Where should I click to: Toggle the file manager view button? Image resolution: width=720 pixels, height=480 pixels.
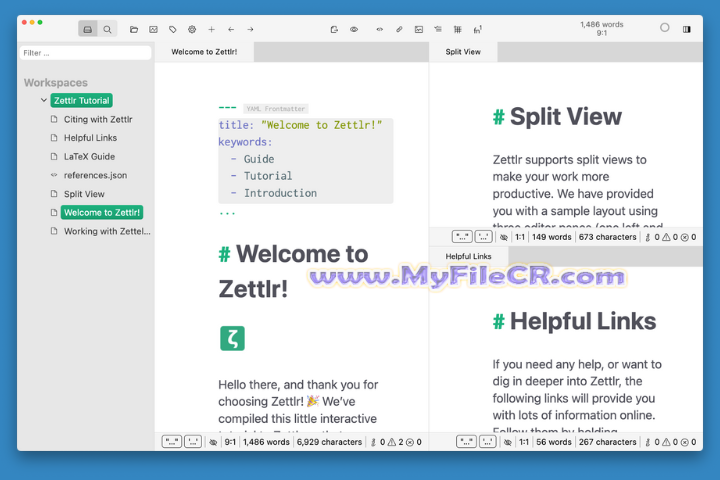point(88,29)
